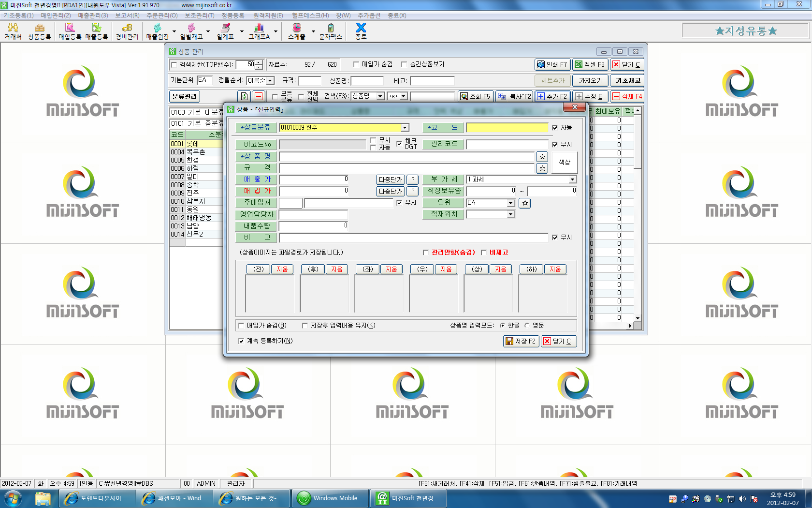Click the 분류관리 button

click(185, 96)
